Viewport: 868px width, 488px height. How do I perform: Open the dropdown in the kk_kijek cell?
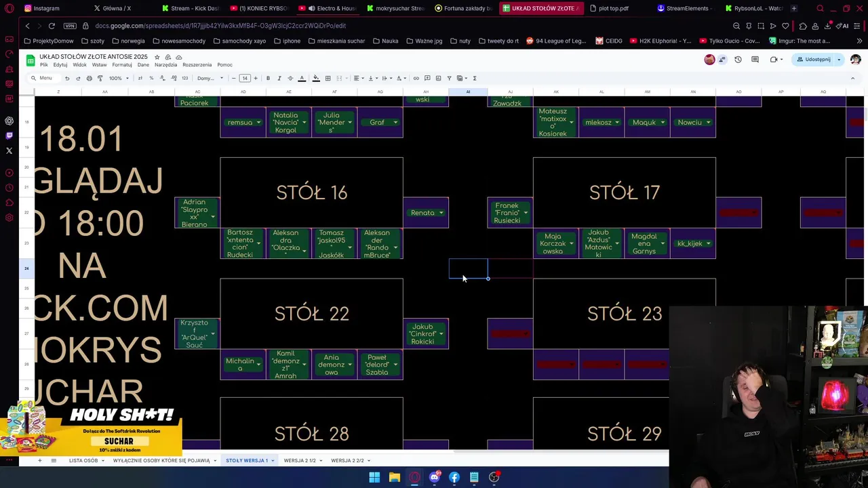pyautogui.click(x=708, y=243)
